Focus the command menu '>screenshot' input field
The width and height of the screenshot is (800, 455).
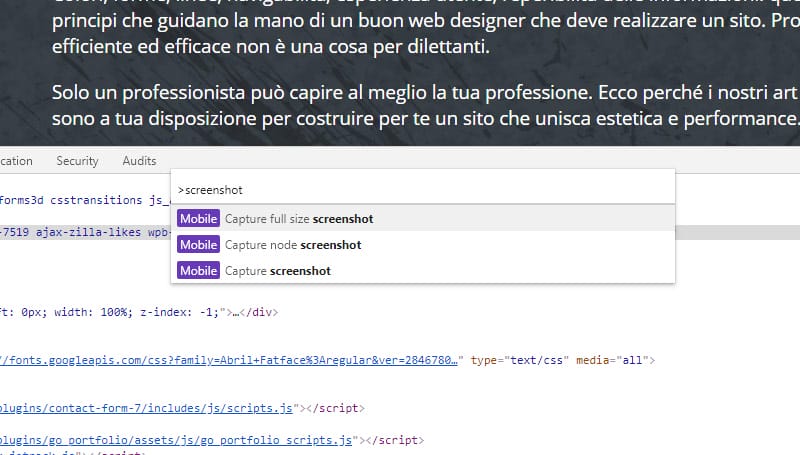[x=420, y=189]
